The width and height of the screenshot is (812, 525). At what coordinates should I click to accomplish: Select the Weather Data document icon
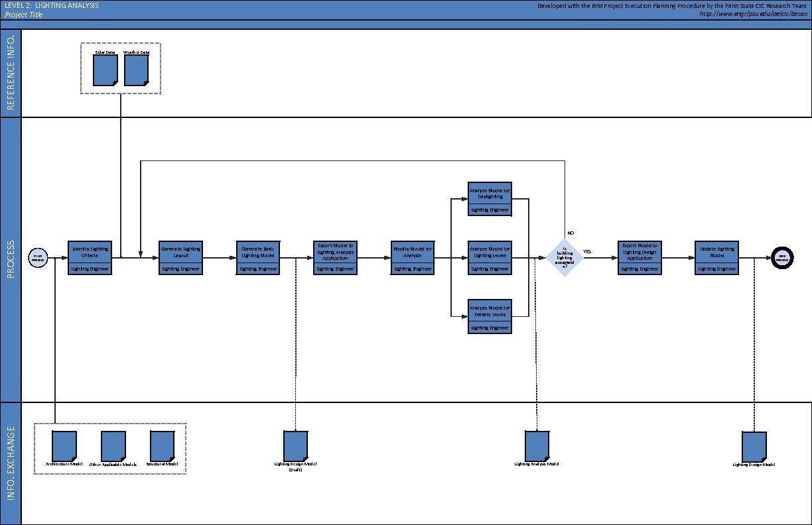[x=136, y=70]
